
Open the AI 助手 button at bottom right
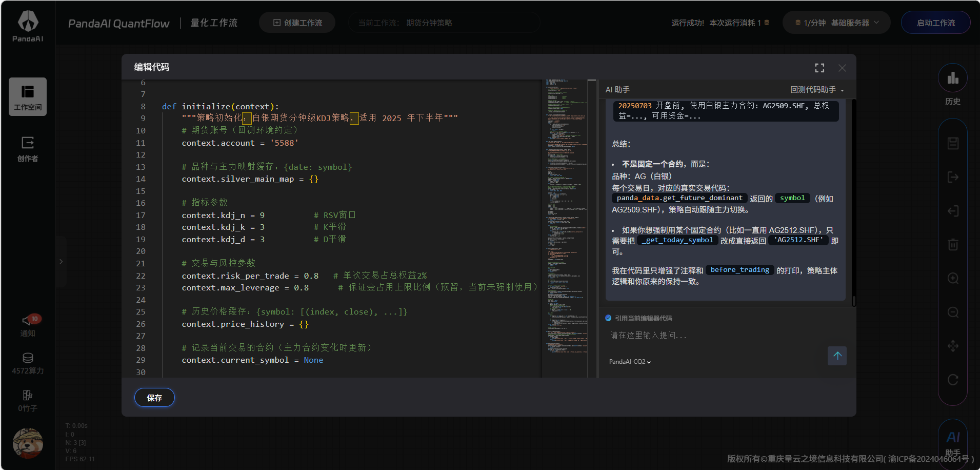[953, 443]
